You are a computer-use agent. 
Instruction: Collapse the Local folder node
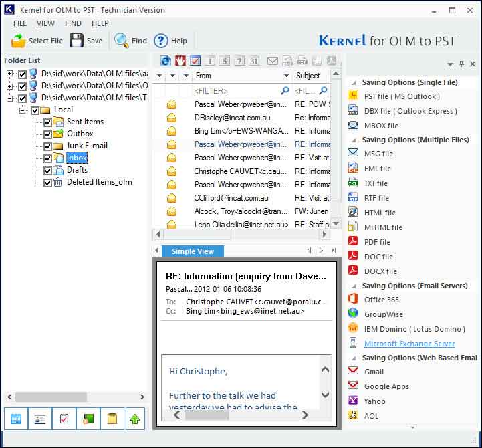[x=23, y=110]
